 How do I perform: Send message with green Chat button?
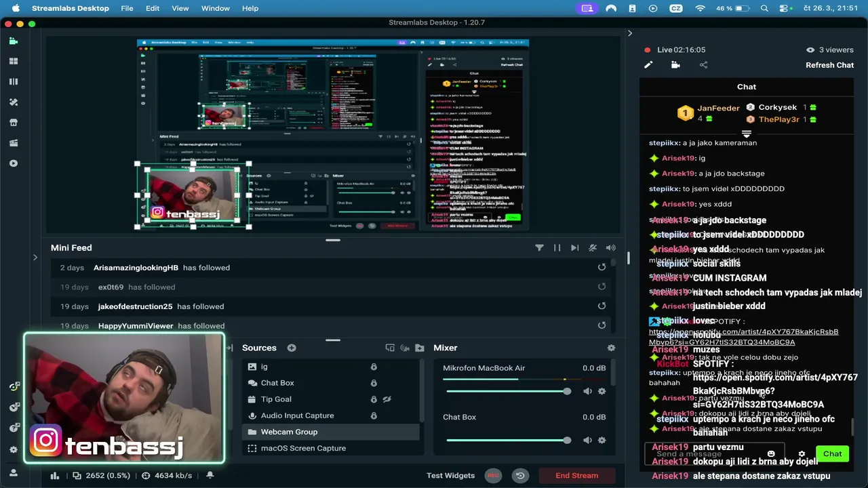click(832, 454)
